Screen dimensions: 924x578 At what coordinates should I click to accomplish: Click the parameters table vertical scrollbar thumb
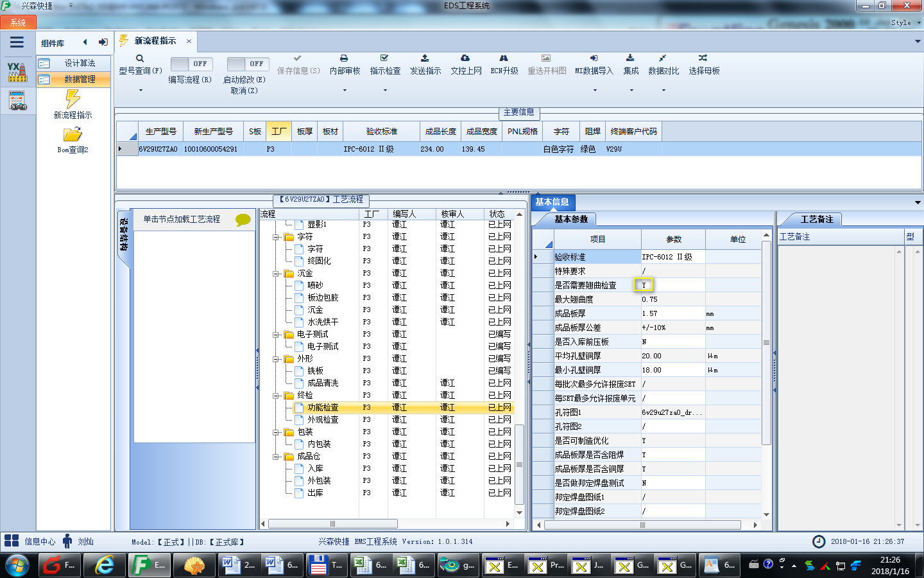pyautogui.click(x=766, y=343)
